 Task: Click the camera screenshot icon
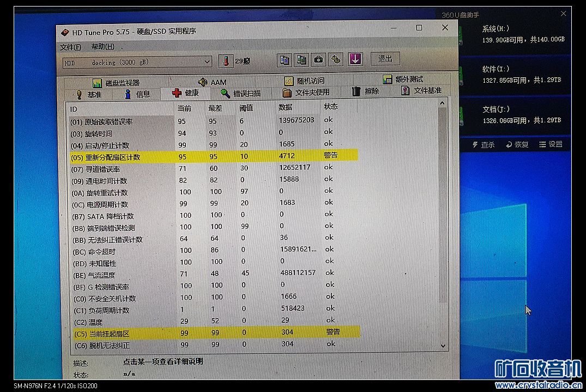tap(318, 59)
